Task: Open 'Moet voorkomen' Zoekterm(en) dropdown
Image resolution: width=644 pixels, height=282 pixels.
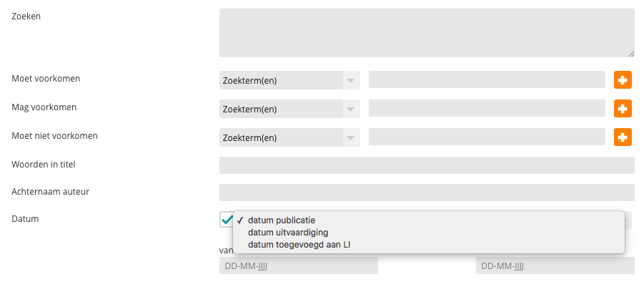Action: pyautogui.click(x=289, y=80)
